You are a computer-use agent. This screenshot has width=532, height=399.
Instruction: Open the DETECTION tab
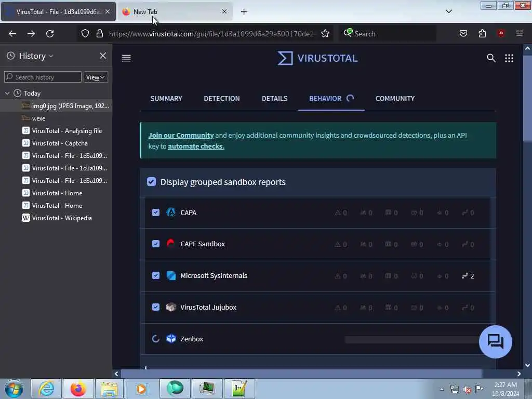click(x=221, y=98)
